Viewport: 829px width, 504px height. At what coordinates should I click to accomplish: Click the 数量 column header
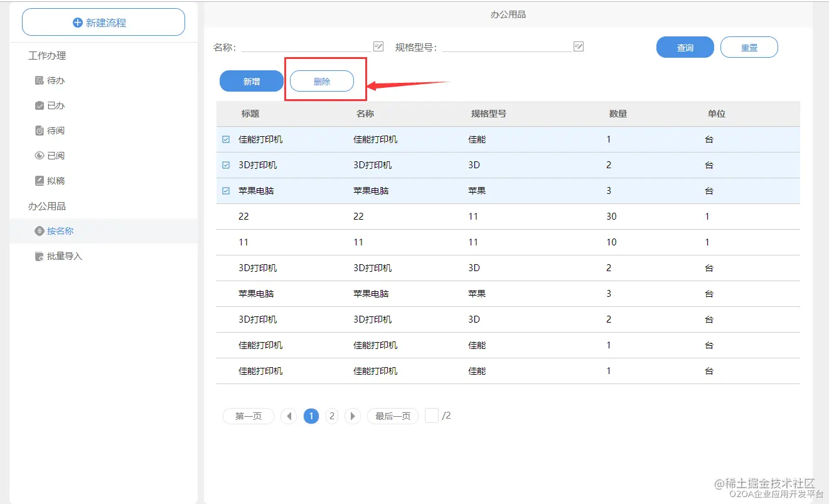point(618,114)
